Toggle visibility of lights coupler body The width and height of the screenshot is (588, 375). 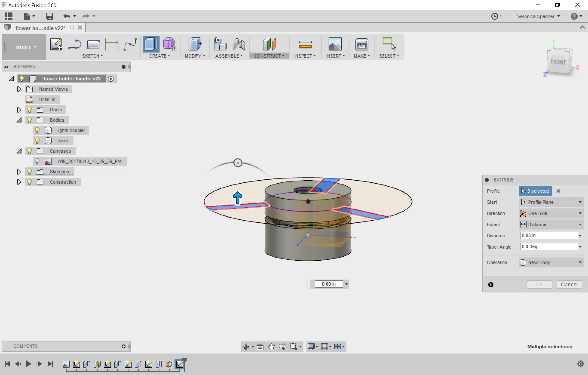(37, 130)
